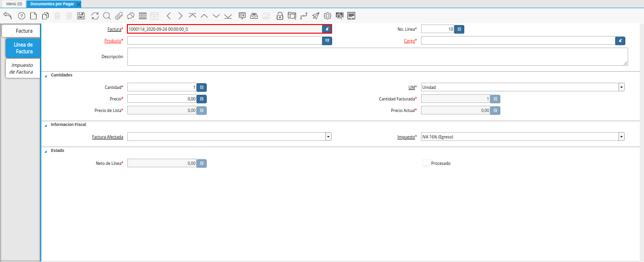The height and width of the screenshot is (262, 644).
Task: Click the Factura Afectada label link
Action: pyautogui.click(x=108, y=137)
